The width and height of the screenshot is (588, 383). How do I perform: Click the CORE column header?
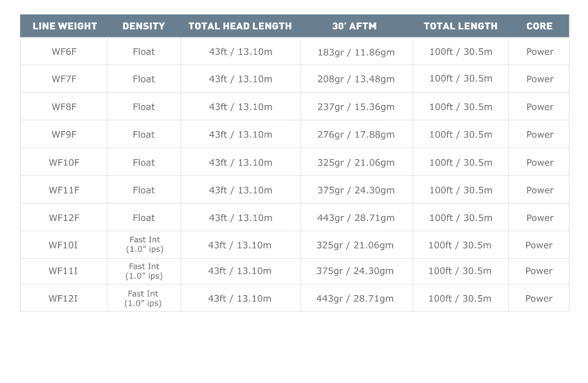(539, 26)
